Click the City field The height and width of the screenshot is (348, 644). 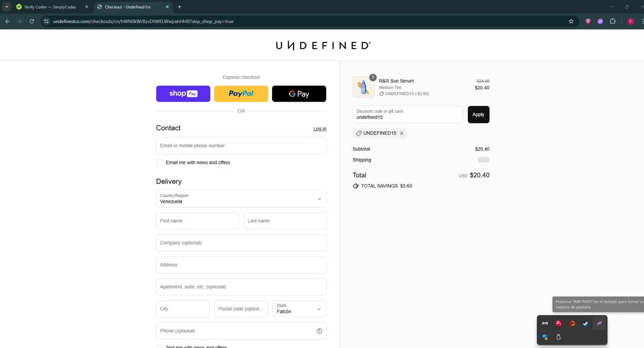pos(183,309)
